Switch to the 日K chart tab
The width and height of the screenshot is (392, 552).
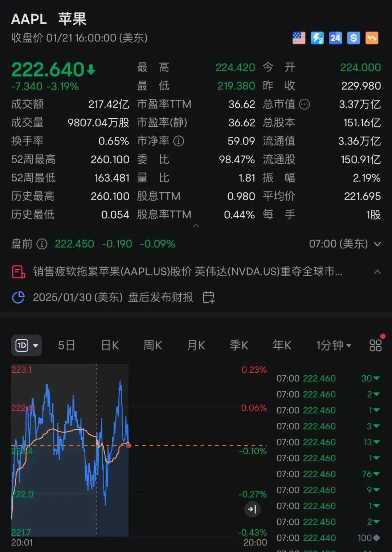(109, 345)
